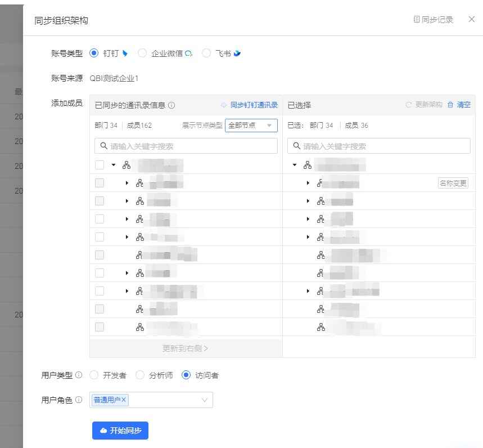Click the 更新架构 refresh icon
The image size is (483, 448).
[409, 105]
